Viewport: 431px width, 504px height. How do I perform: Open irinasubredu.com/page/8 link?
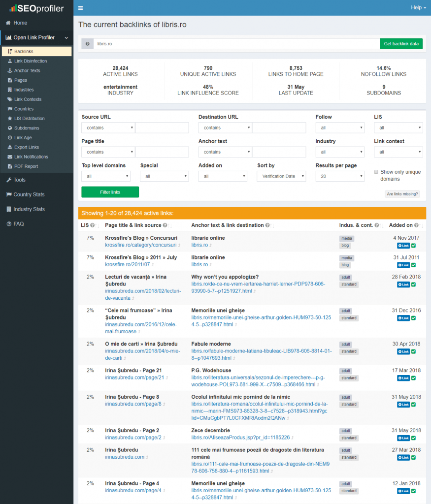pos(133,404)
